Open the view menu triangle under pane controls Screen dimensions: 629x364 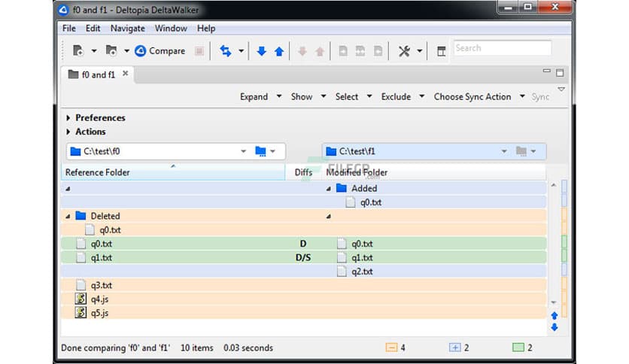click(561, 89)
